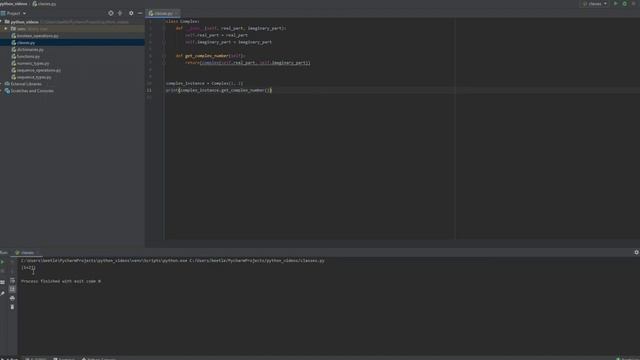Click the print icon in Run panel

[x=12, y=298]
